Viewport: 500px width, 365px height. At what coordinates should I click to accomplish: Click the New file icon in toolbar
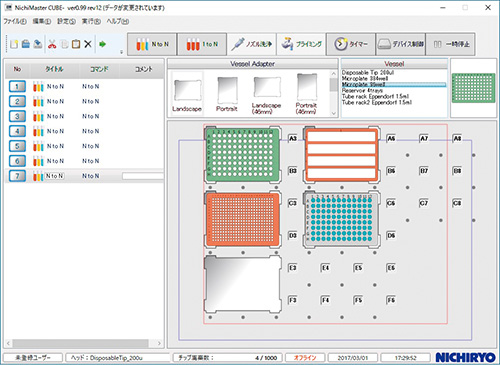pos(14,44)
